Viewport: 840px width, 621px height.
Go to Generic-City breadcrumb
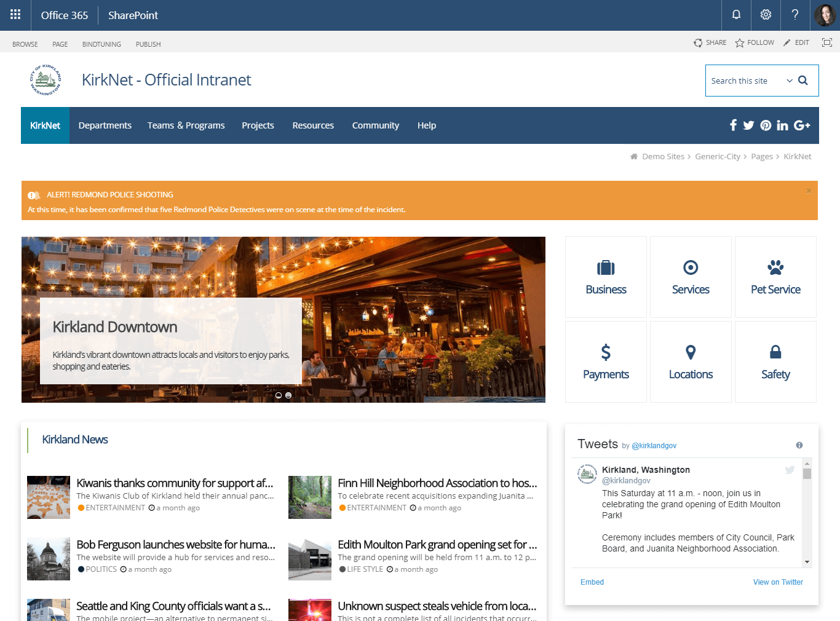[718, 157]
